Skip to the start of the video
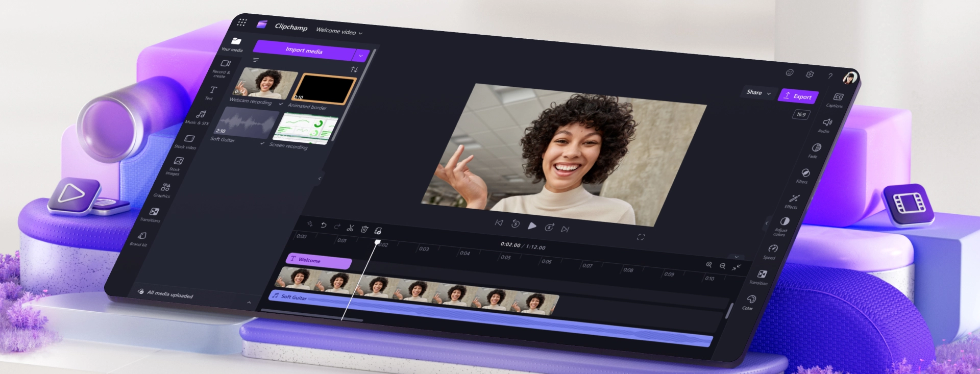 click(x=499, y=222)
